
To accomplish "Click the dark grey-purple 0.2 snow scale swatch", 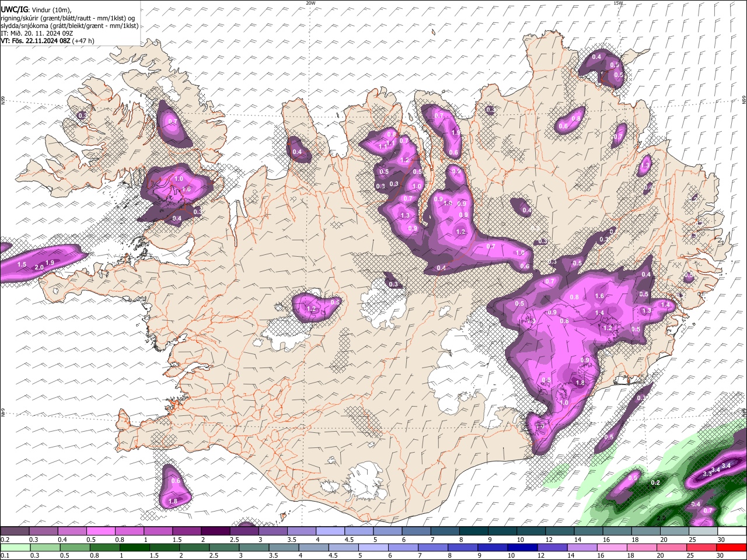I will point(15,531).
